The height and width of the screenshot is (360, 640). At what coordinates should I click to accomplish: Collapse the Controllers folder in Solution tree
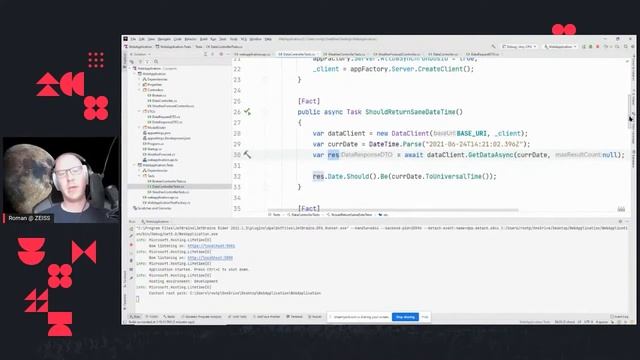[139, 90]
